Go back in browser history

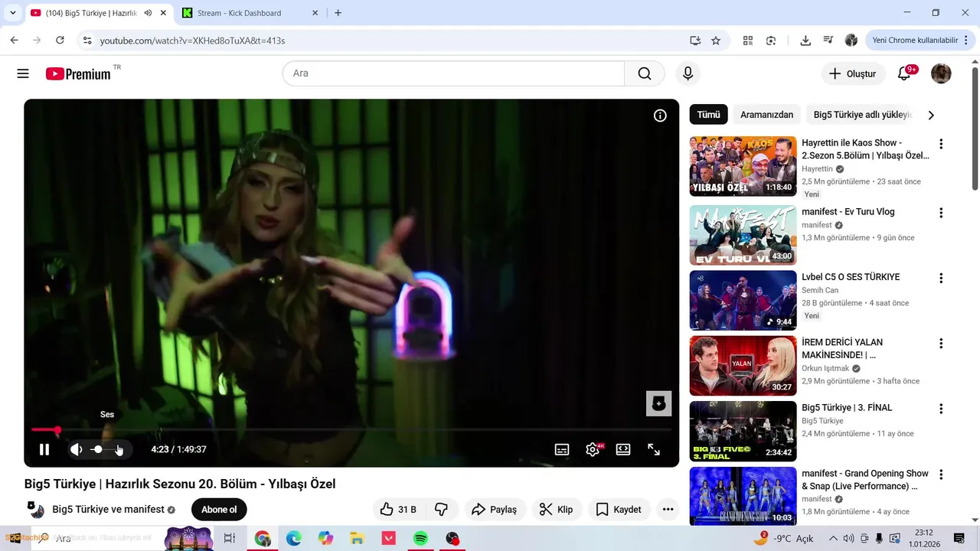click(x=14, y=41)
